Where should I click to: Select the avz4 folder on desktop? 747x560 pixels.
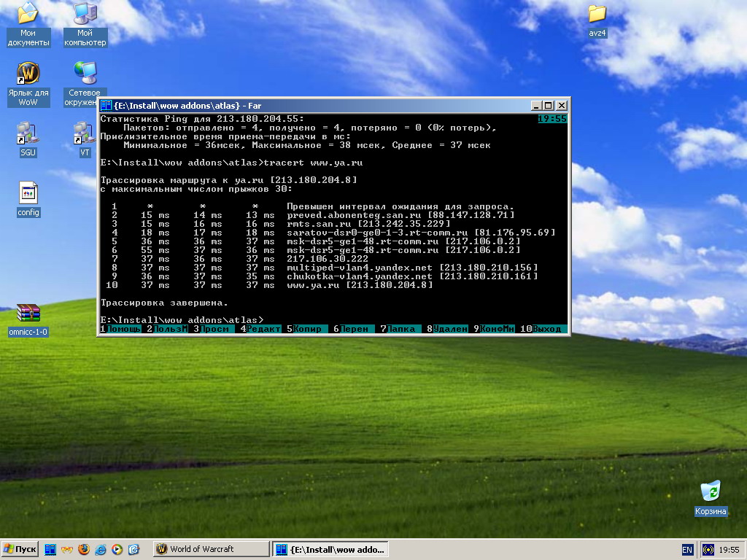[x=597, y=21]
